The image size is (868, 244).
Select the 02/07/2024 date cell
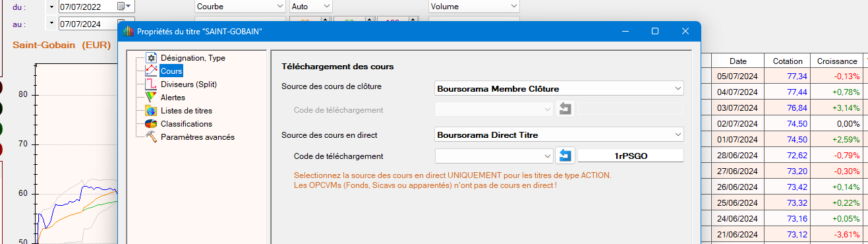point(738,123)
